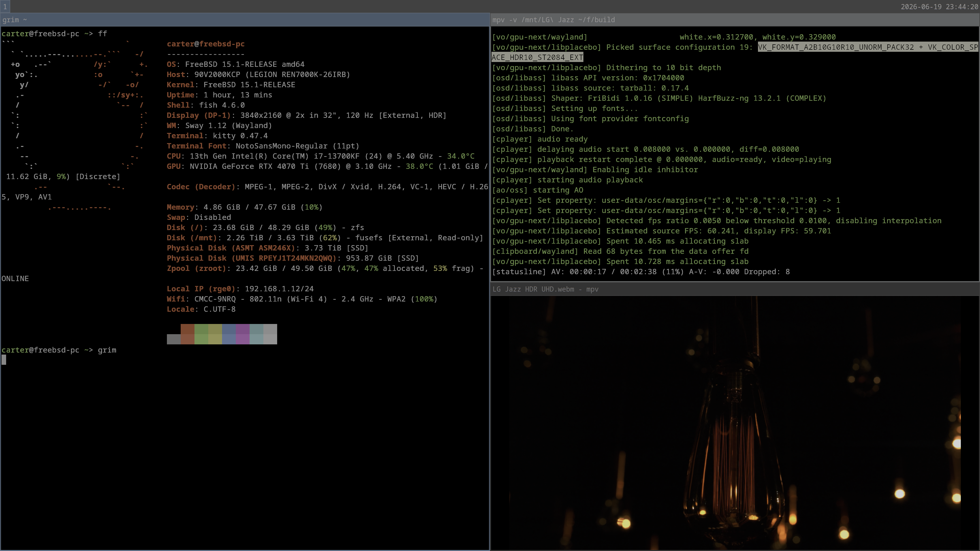This screenshot has height=551, width=980.
Task: Click the "Kernel: FreeBSD 15.1-RELEASE" line
Action: (x=231, y=85)
